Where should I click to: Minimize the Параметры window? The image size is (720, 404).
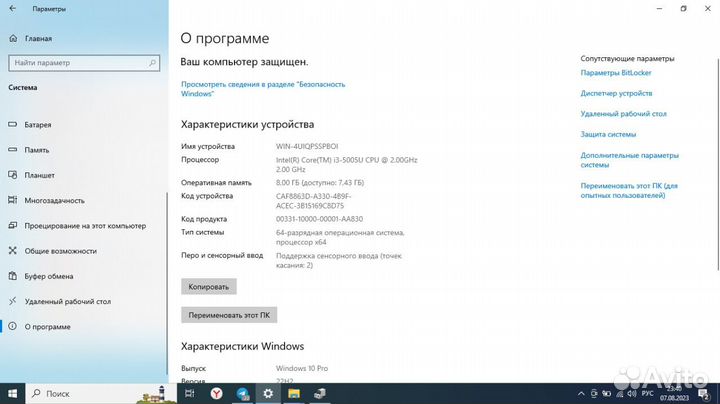(659, 8)
